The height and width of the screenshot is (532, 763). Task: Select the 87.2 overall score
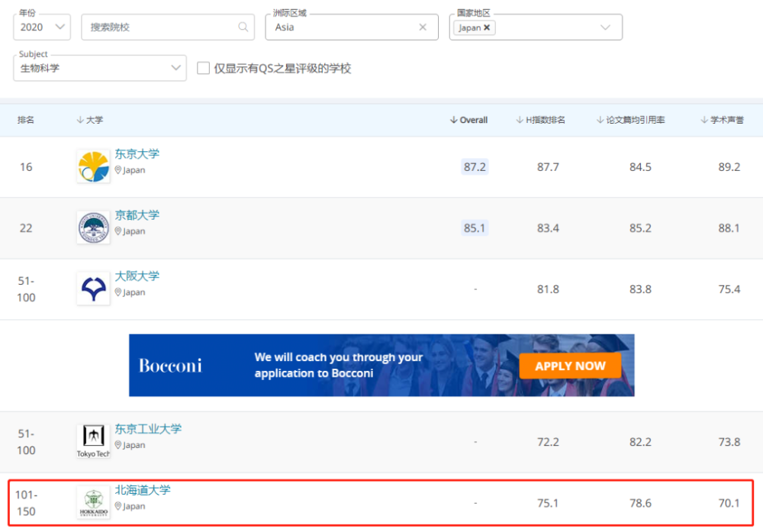coord(475,167)
